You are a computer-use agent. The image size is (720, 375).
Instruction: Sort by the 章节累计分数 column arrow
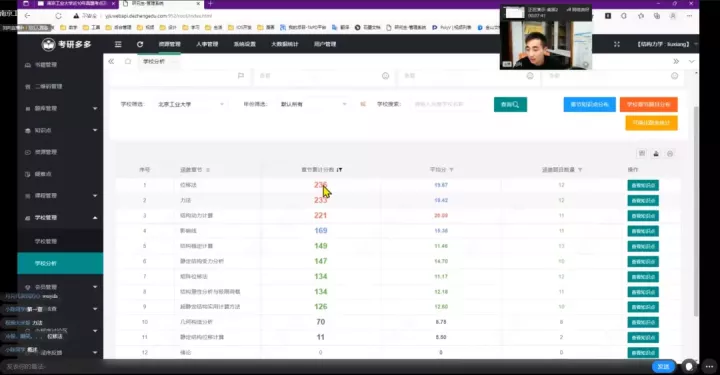pos(339,170)
